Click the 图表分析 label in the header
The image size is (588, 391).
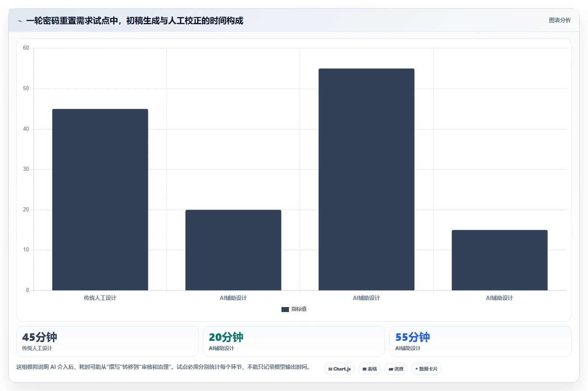(560, 20)
